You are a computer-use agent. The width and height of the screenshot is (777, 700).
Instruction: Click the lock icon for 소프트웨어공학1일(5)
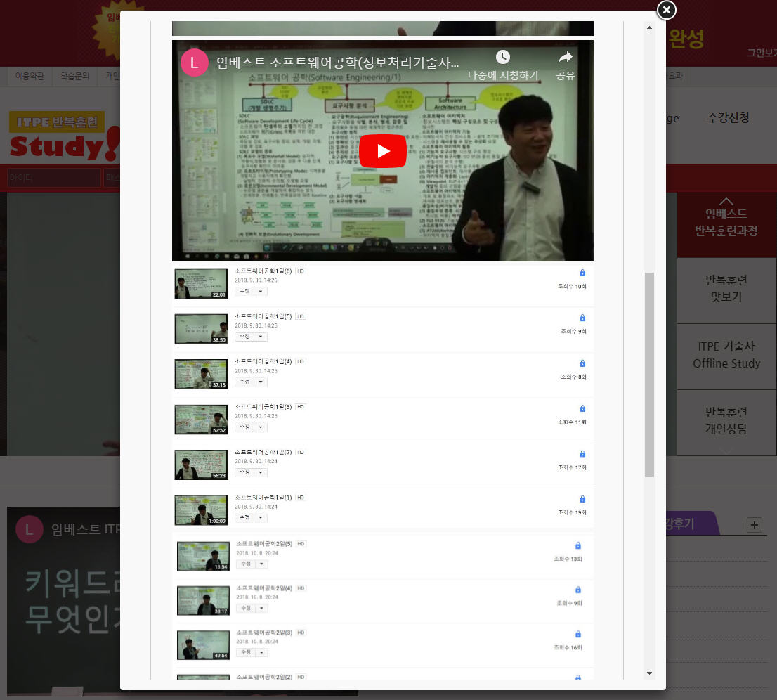(x=582, y=318)
